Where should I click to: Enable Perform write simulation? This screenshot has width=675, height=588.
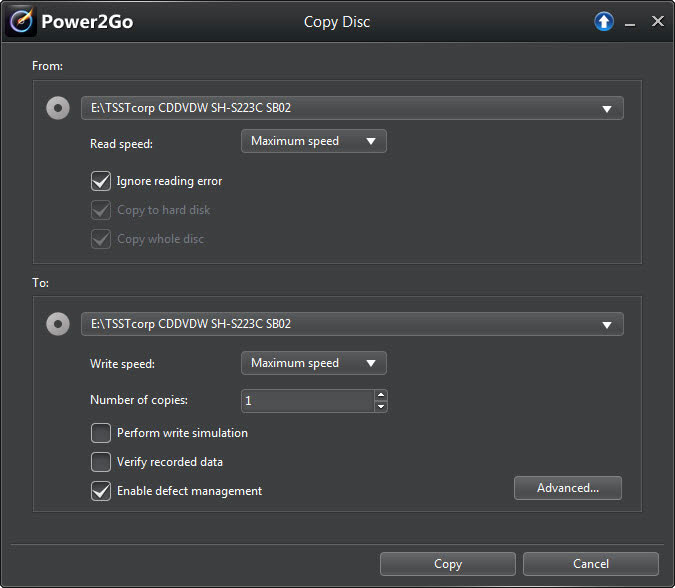101,433
